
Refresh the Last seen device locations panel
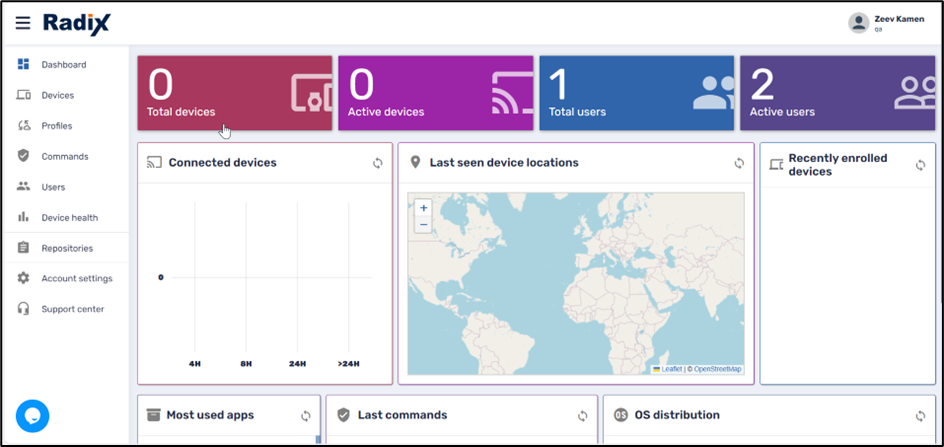coord(739,163)
